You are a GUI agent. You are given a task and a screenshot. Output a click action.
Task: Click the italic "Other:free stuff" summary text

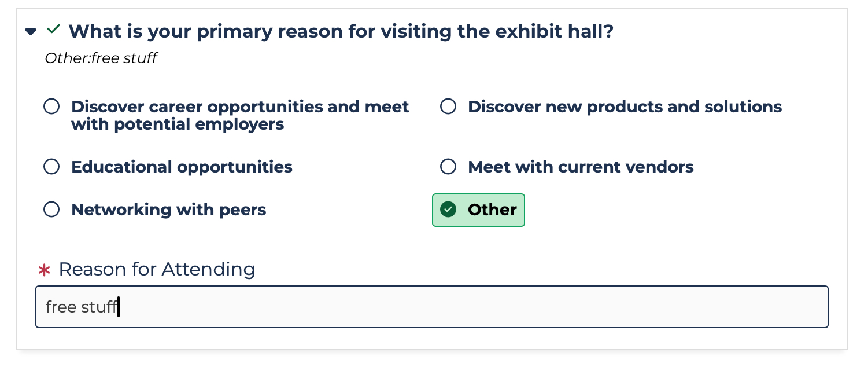[x=101, y=58]
